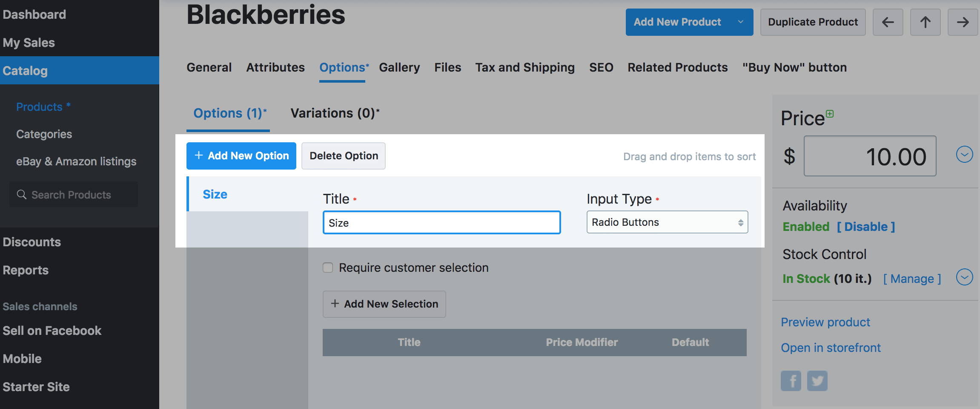Image resolution: width=980 pixels, height=409 pixels.
Task: Open the Input Type Radio Buttons dropdown
Action: tap(667, 222)
